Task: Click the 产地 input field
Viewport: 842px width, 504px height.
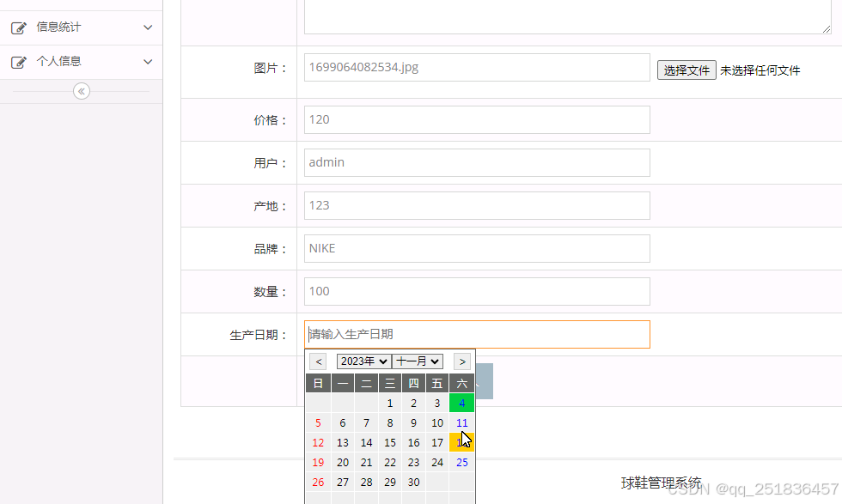Action: [x=477, y=205]
